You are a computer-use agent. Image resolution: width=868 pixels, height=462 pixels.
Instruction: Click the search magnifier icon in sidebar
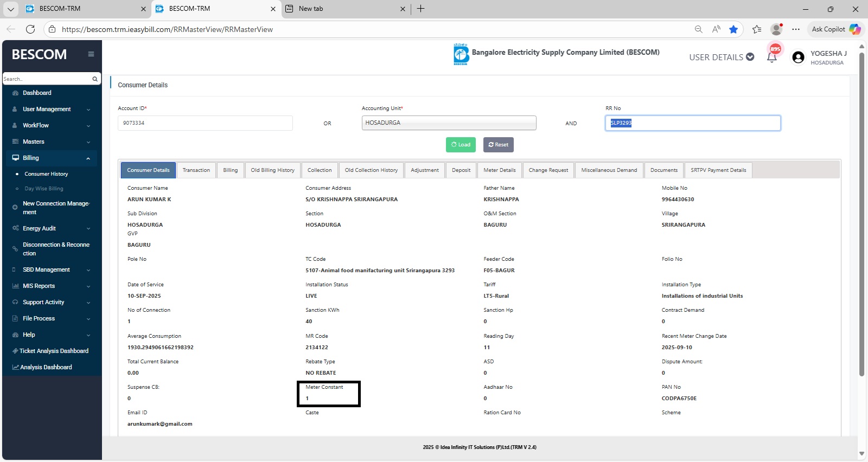pos(95,79)
